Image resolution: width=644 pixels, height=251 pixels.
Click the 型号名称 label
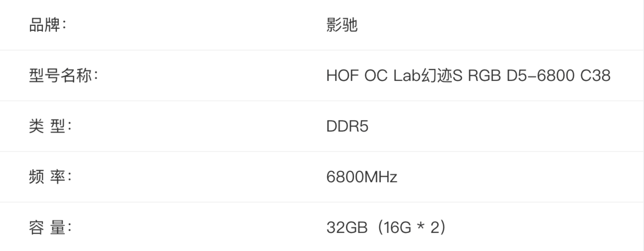pos(60,76)
